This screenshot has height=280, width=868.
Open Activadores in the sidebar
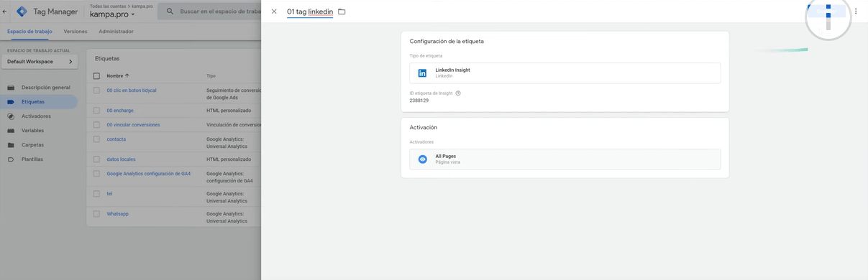click(36, 116)
